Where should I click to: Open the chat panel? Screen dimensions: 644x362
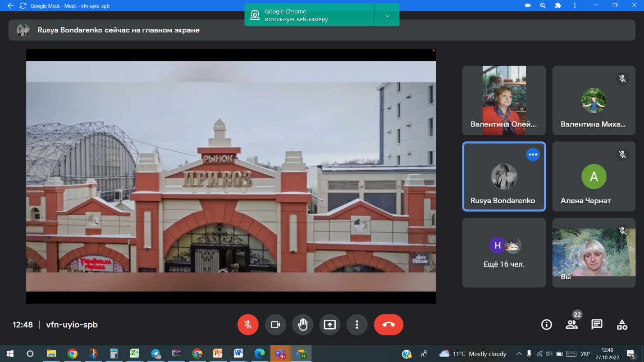(x=597, y=325)
